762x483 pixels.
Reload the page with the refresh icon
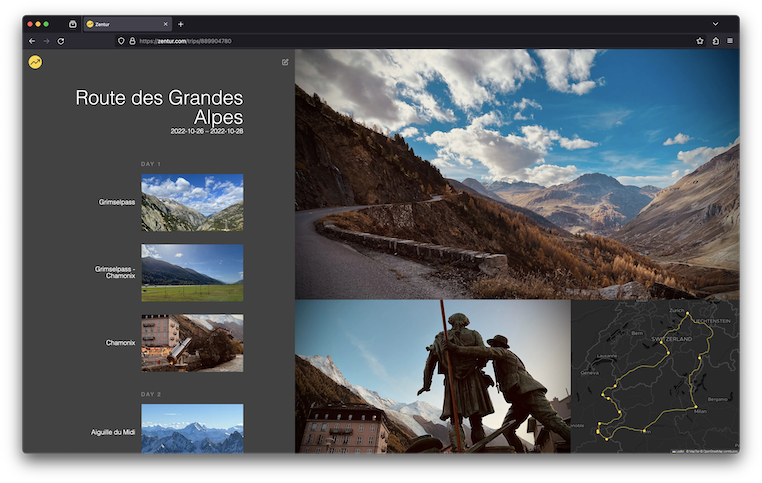click(x=61, y=41)
